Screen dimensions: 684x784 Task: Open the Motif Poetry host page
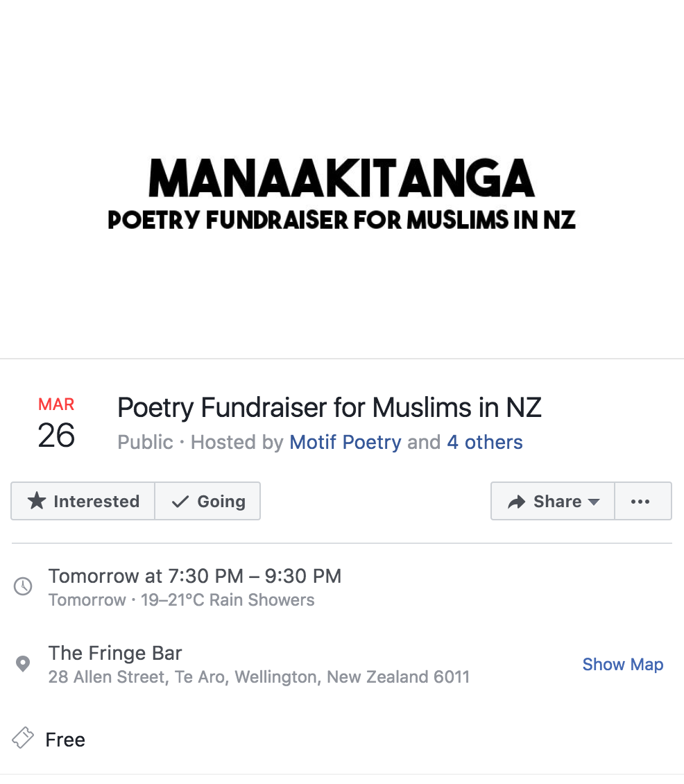(345, 442)
